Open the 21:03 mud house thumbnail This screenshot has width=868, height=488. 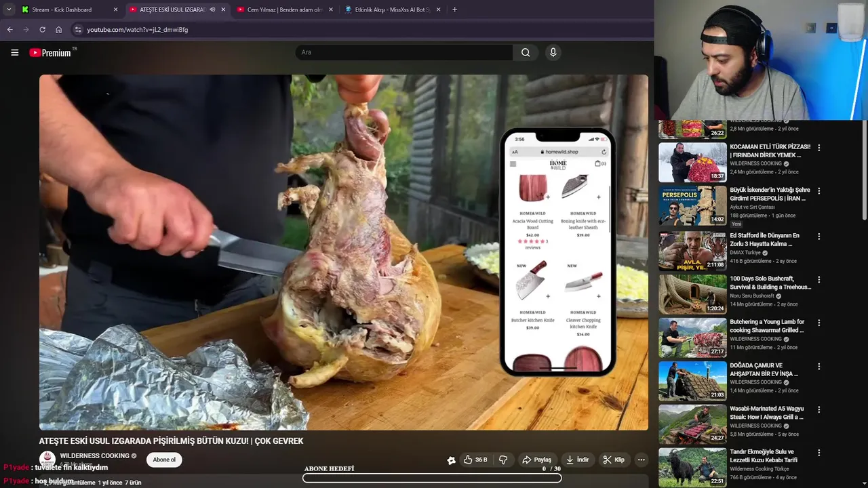click(x=692, y=381)
